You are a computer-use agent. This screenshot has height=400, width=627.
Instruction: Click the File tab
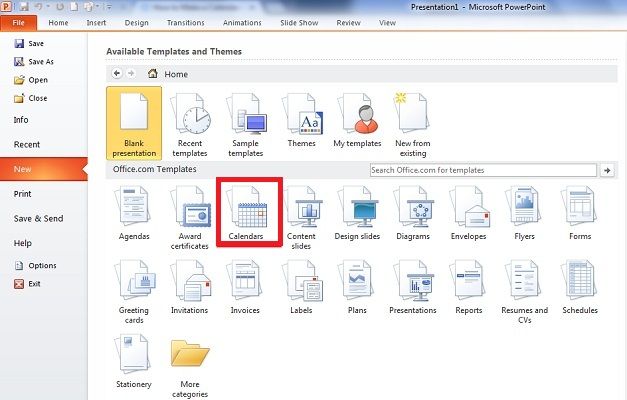point(18,23)
